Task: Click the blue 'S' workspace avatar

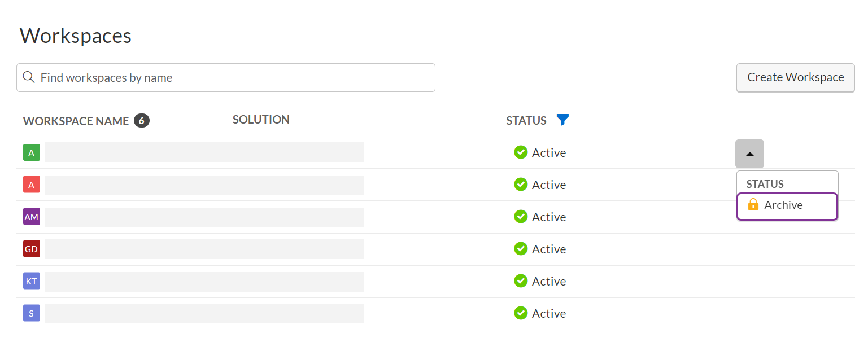Action: click(x=32, y=313)
